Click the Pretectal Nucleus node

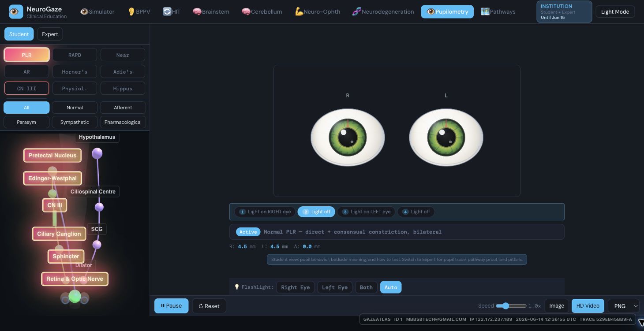click(x=52, y=155)
